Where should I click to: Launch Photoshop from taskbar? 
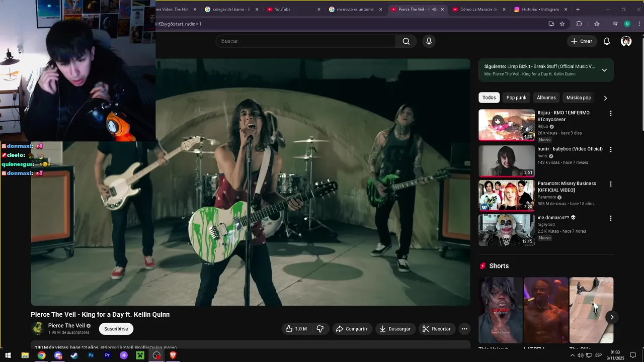(x=91, y=355)
